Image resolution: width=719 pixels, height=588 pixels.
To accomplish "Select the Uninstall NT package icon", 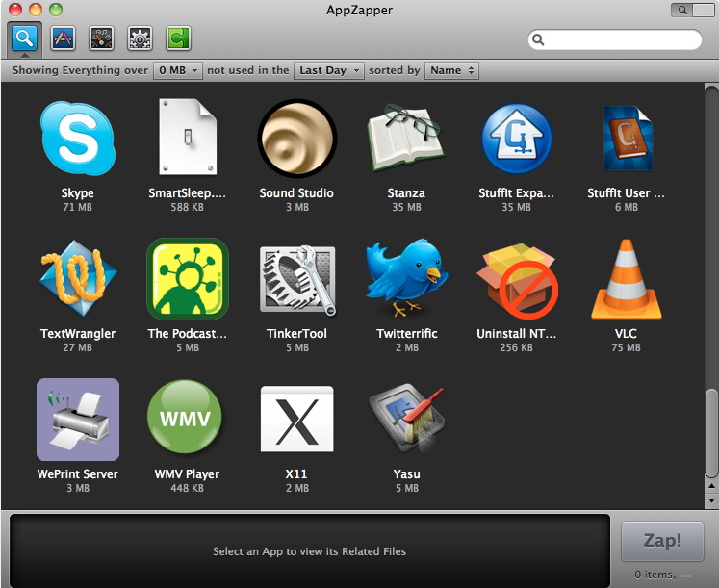I will tap(517, 281).
